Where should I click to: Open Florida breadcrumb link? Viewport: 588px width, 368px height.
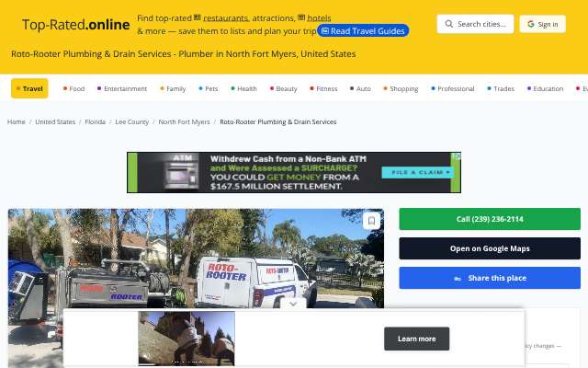[x=95, y=121]
